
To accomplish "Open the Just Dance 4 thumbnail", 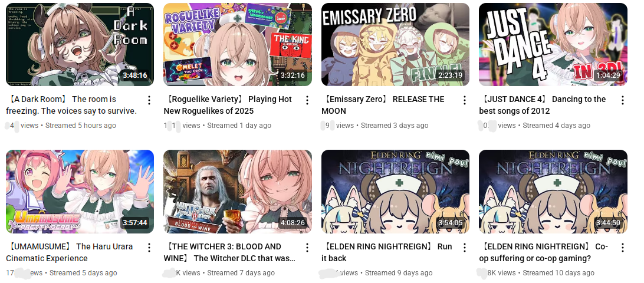I will 553,44.
